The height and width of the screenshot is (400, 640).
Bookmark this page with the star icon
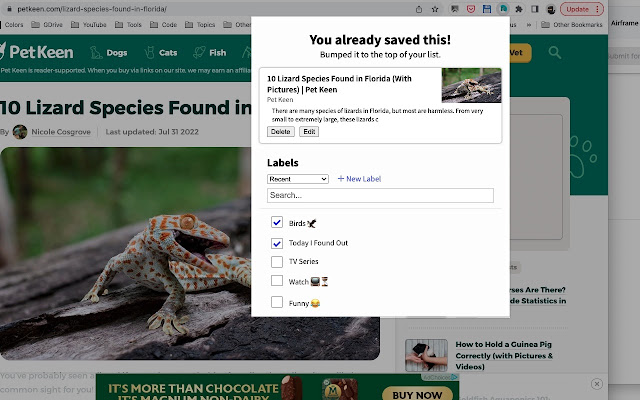coord(435,9)
